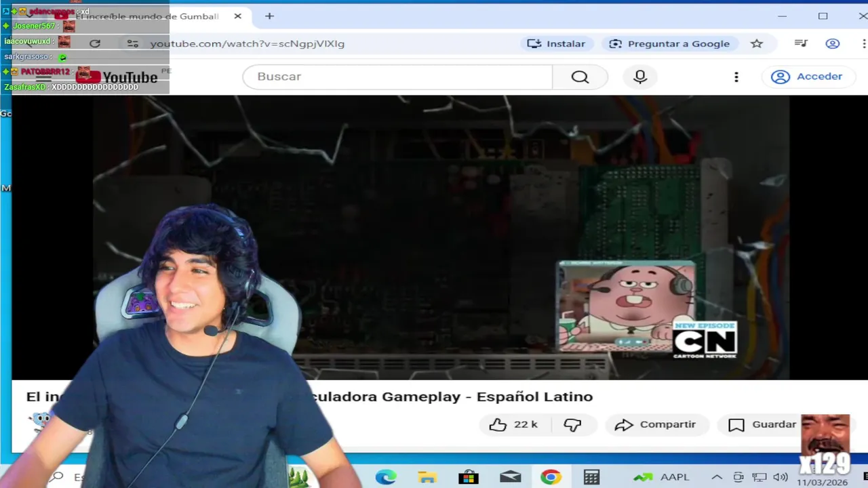Viewport: 868px width, 488px height.
Task: Open the Chrome profile icon
Action: tap(833, 43)
